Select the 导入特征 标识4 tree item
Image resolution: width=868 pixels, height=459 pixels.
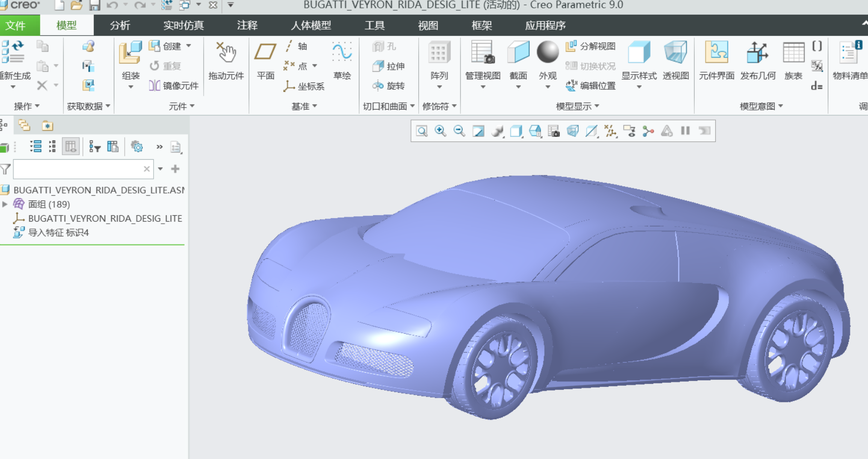coord(52,232)
